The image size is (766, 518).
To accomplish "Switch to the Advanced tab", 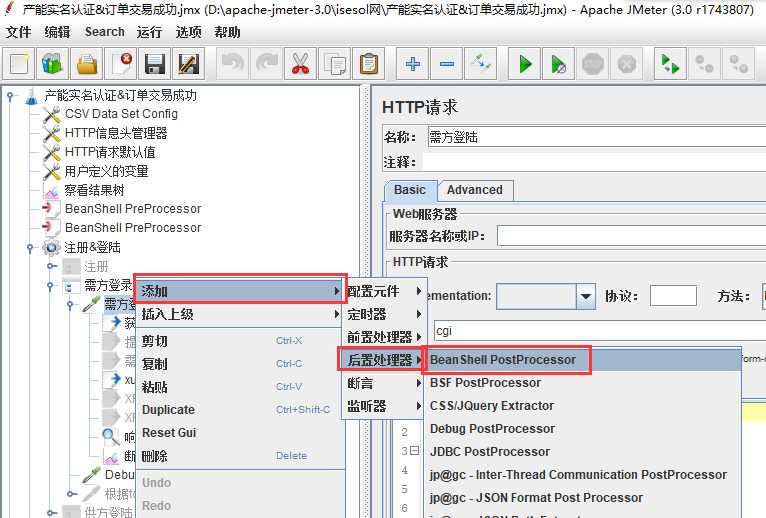I will coord(475,190).
